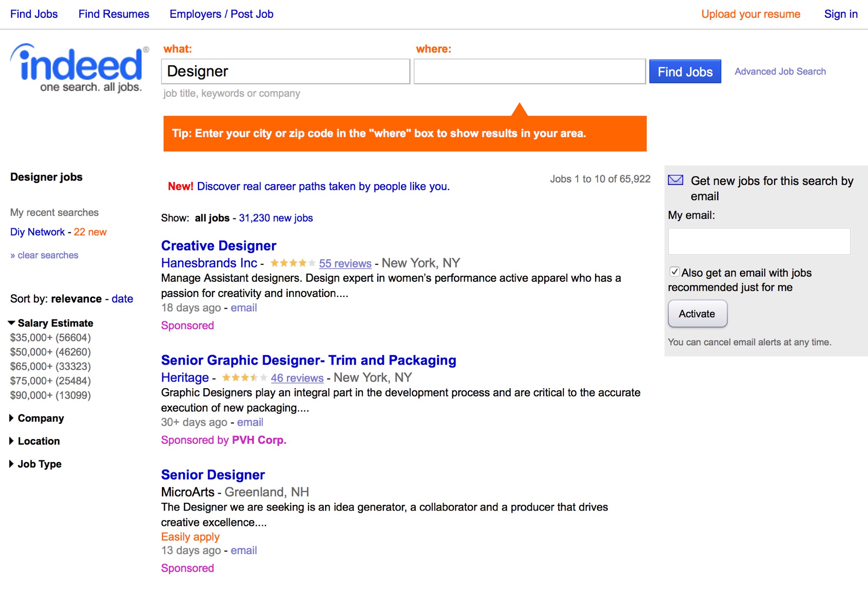Uncheck recommended jobs email checkbox

pos(674,272)
